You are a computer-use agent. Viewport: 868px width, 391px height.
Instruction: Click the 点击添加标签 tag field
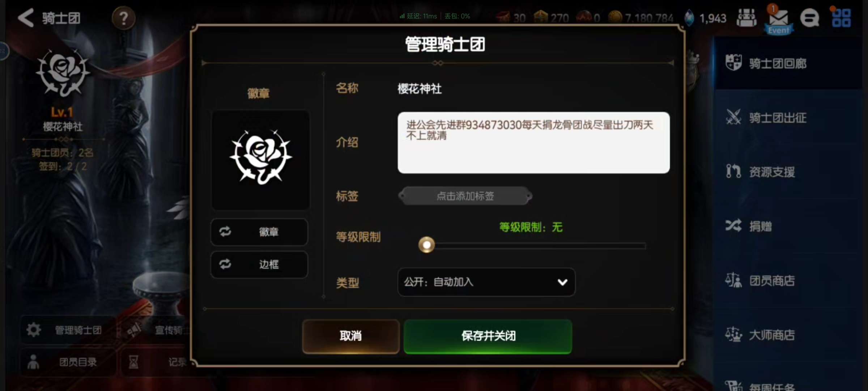tap(465, 196)
